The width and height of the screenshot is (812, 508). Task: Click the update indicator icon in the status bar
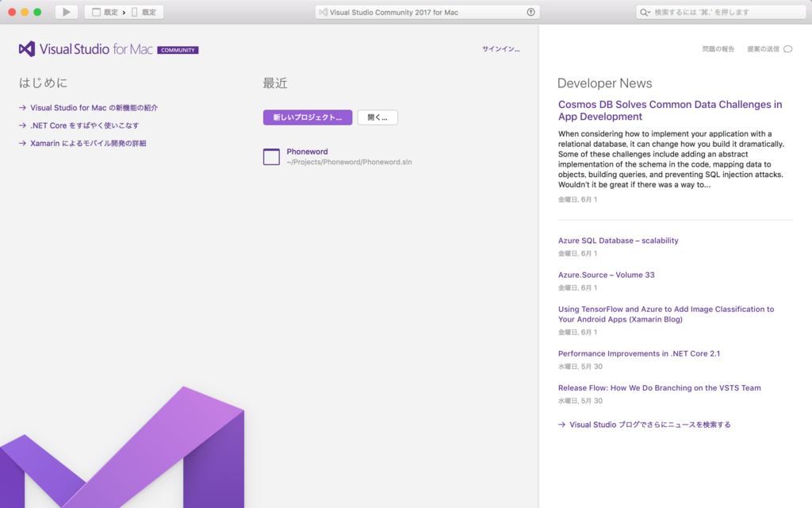pos(530,12)
